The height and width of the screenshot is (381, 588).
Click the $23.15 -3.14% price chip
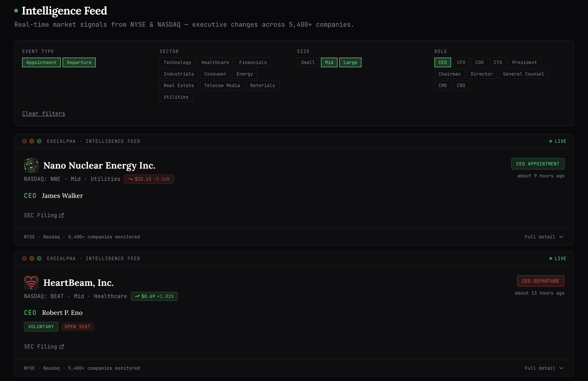[149, 179]
